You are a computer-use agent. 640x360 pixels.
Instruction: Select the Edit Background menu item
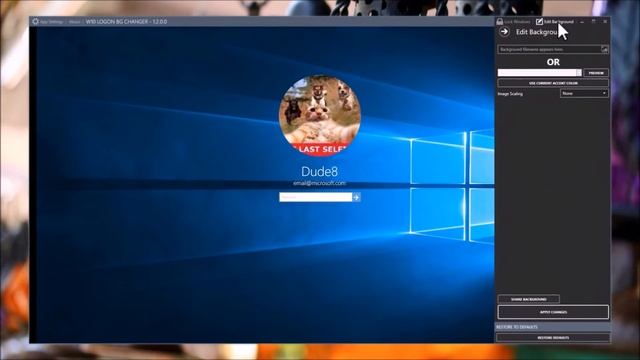(x=555, y=22)
